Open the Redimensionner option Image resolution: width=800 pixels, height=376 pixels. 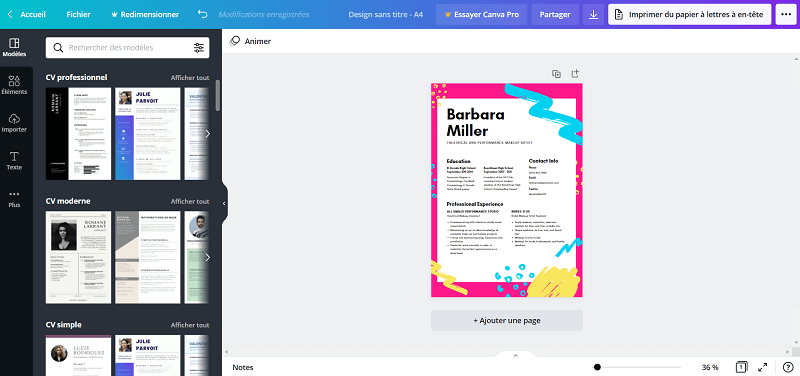click(145, 14)
